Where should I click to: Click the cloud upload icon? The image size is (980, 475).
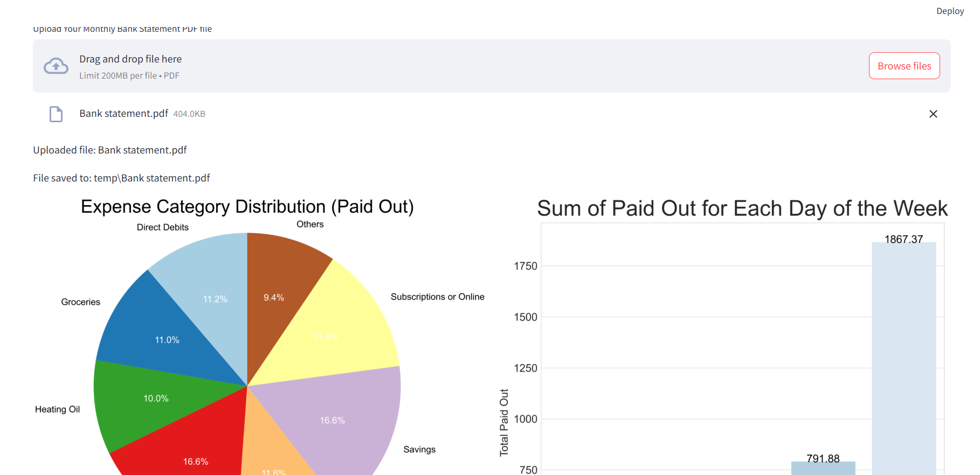click(x=56, y=65)
